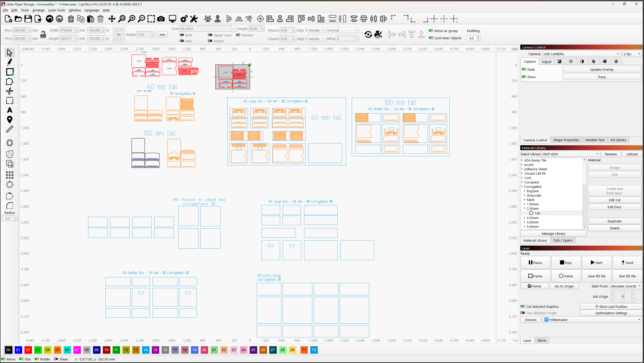
Task: Undo the last action
Action: click(x=49, y=19)
